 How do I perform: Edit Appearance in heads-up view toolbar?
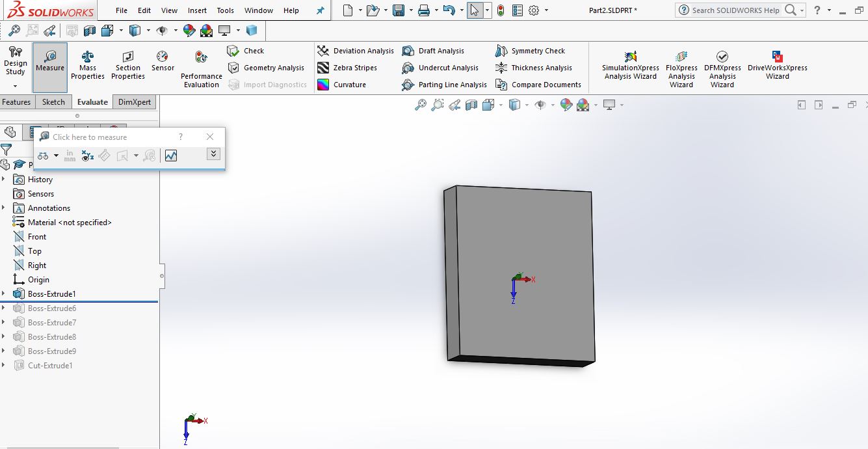click(x=566, y=105)
